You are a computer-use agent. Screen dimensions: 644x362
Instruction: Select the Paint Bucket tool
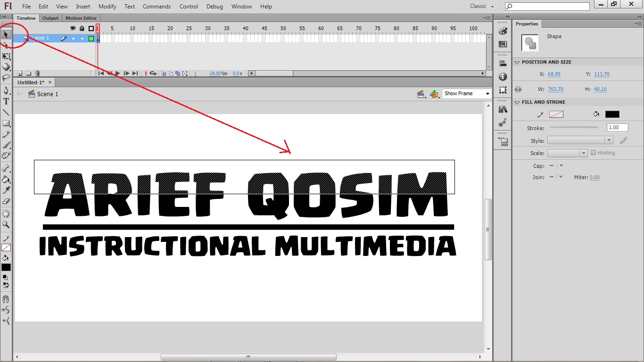[x=6, y=179]
